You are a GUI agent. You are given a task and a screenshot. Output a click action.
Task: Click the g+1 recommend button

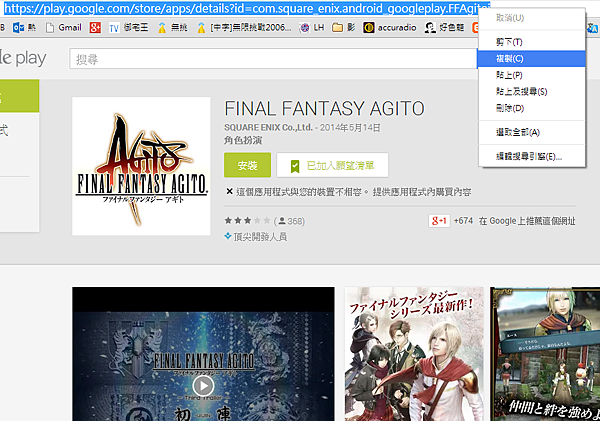coord(439,221)
